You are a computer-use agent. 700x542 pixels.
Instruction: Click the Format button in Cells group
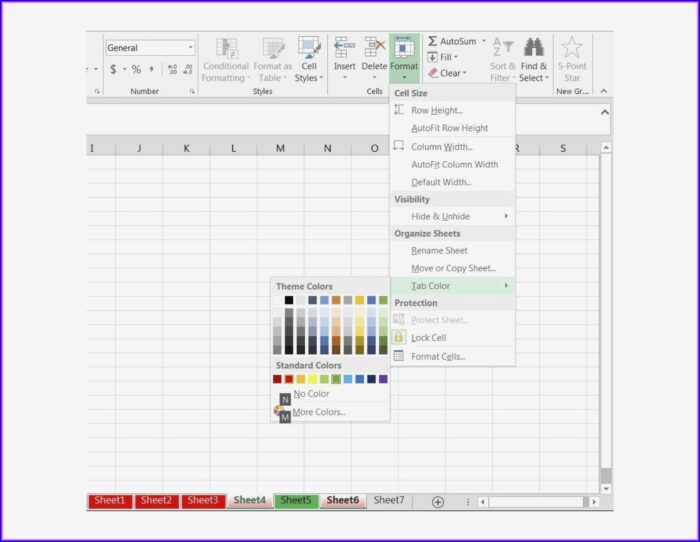(404, 59)
